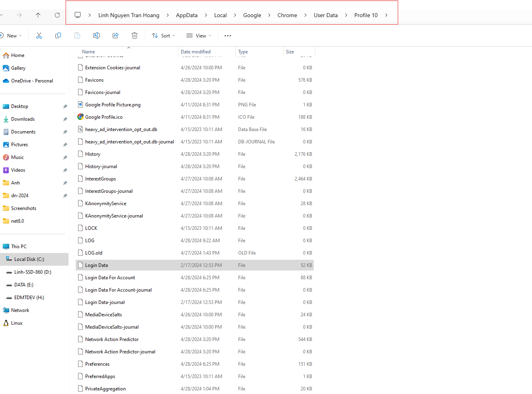This screenshot has height=394, width=532.
Task: Select the InterestGroups file name
Action: pos(100,179)
